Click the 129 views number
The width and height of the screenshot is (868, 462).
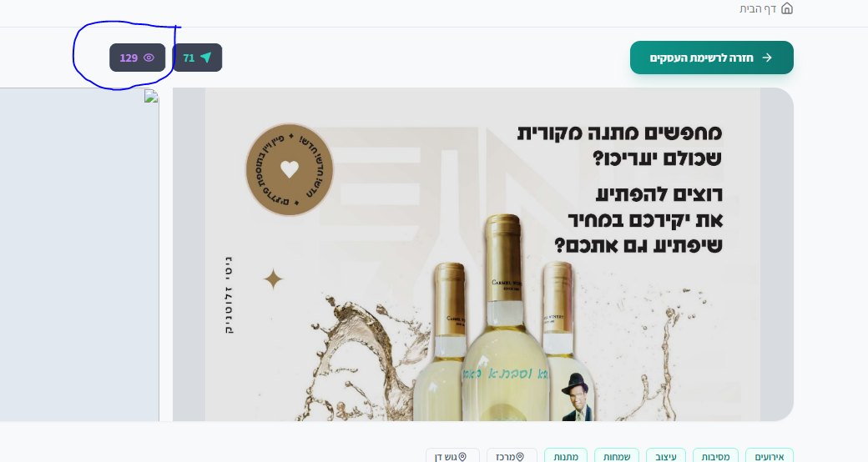129,58
